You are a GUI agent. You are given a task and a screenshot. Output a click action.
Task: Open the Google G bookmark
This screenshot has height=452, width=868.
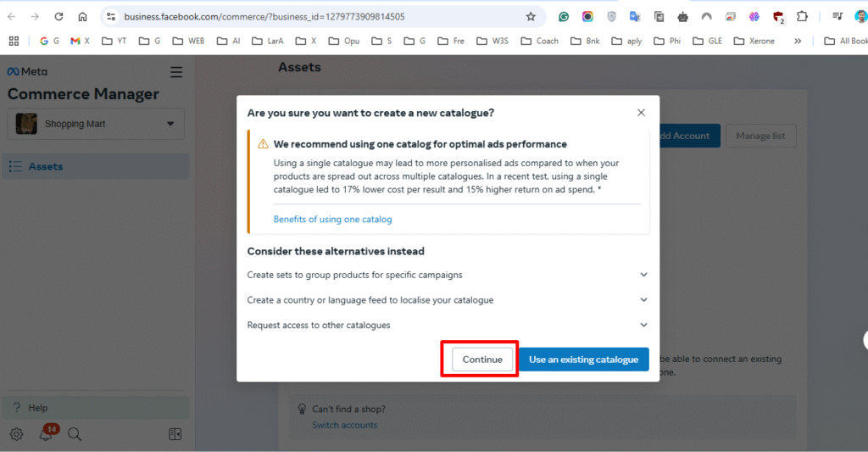click(x=49, y=41)
